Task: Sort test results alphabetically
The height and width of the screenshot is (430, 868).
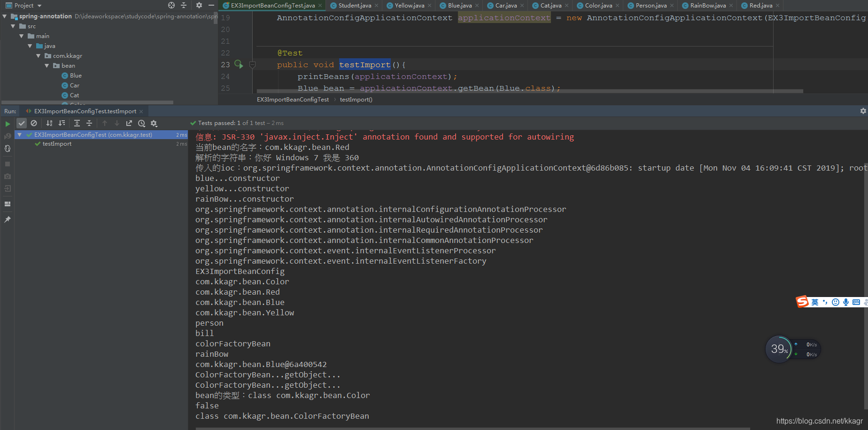Action: coord(49,123)
